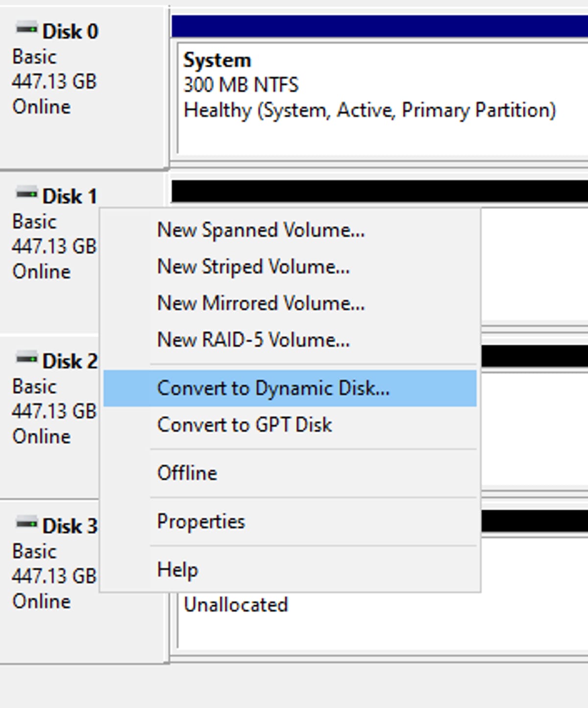Open Help from the context menu

tap(177, 570)
